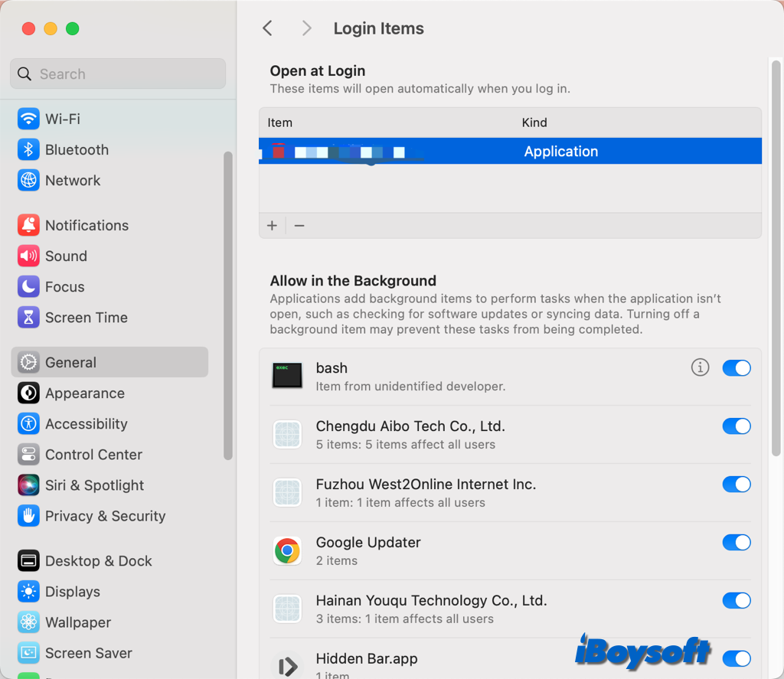Image resolution: width=784 pixels, height=679 pixels.
Task: Add a login item with plus button
Action: (272, 226)
